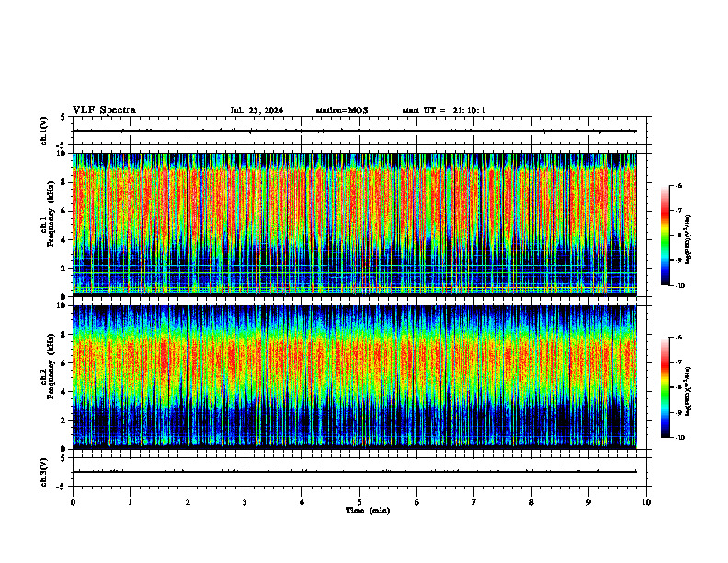728x563 pixels.
Task: Select the date text "Jul. 23, 2024"
Action: pos(256,110)
